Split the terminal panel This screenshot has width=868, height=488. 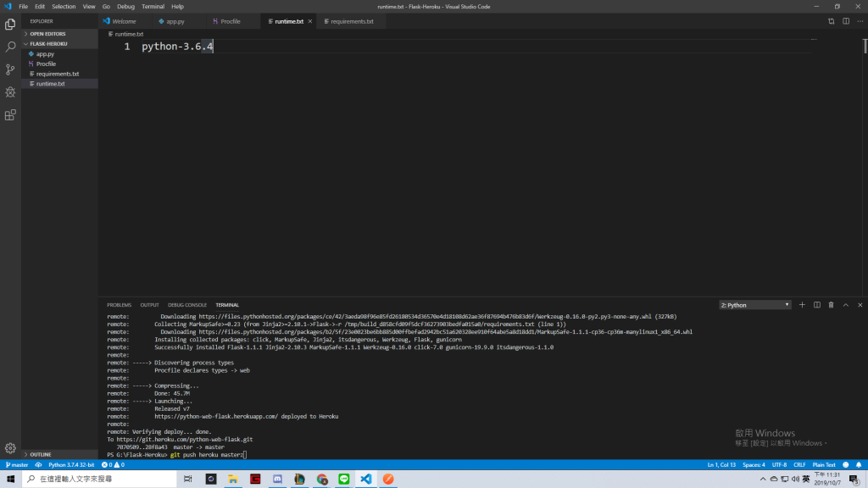point(816,305)
